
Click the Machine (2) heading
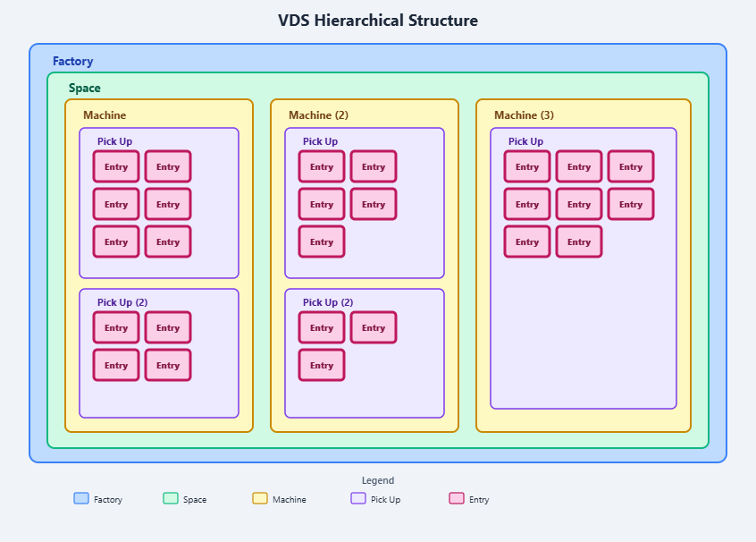coord(318,115)
